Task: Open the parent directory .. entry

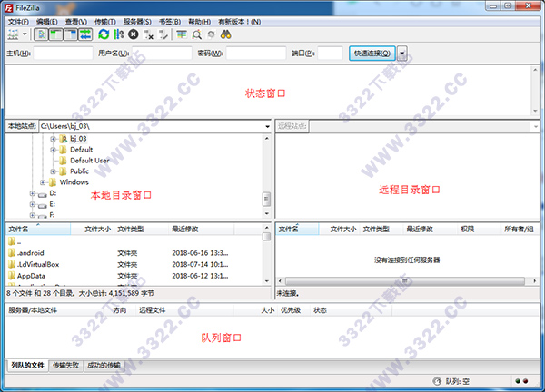Action: [x=134, y=241]
